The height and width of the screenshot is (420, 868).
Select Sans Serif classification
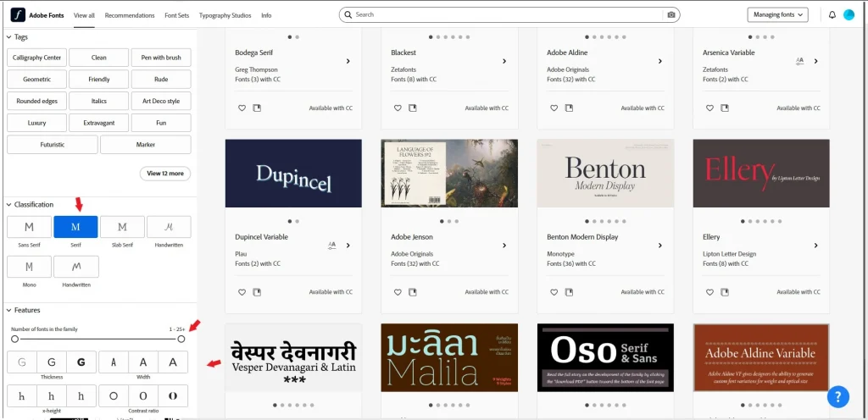[30, 227]
